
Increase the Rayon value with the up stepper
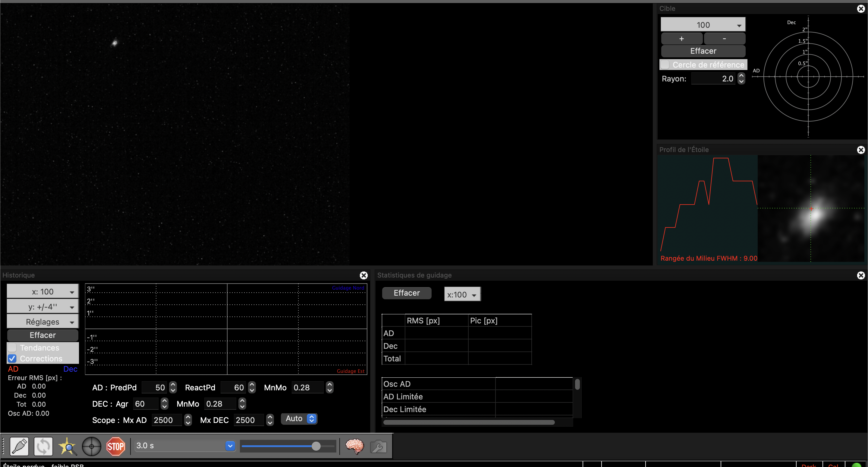741,75
